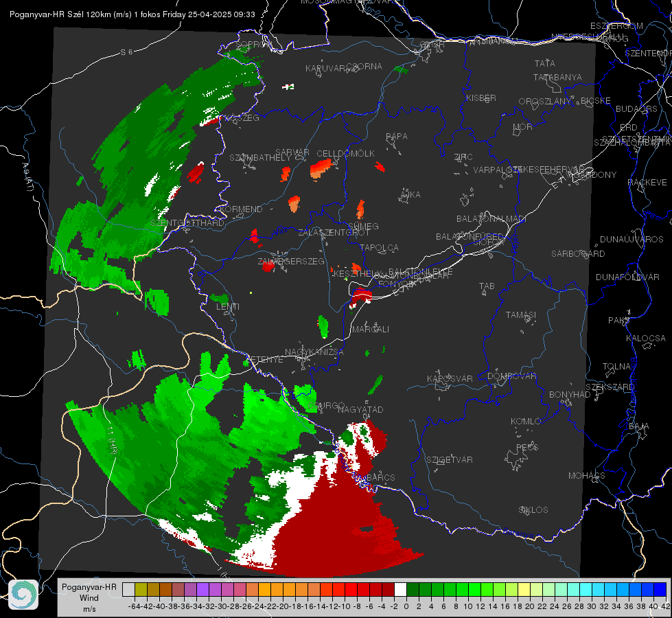The height and width of the screenshot is (618, 672).
Task: Click the '-64' value on the wind scale
Action: tap(135, 606)
